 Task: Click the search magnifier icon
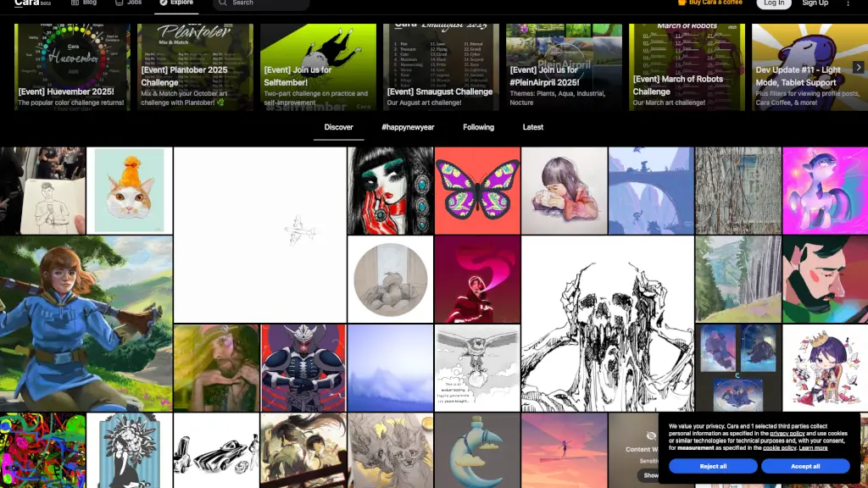223,3
